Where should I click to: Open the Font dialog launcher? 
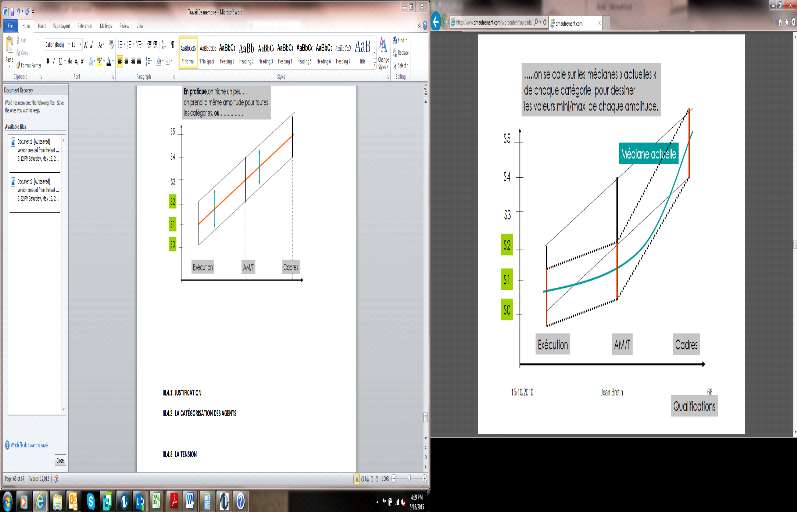click(x=113, y=77)
